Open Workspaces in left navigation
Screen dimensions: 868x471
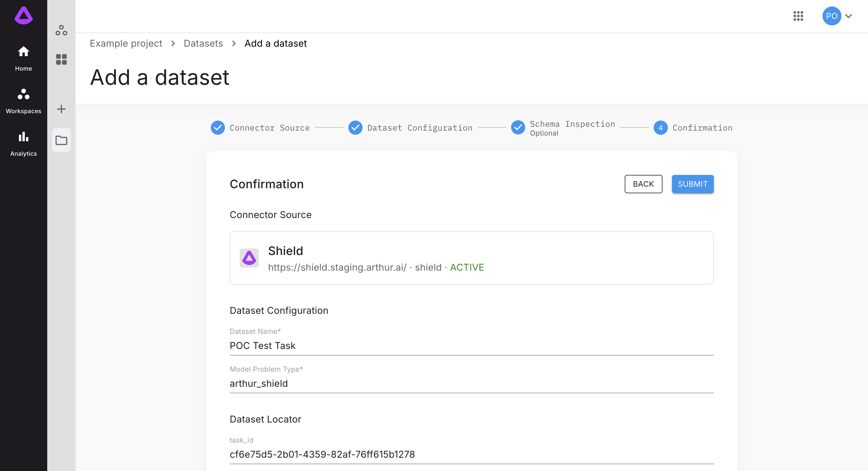[23, 101]
